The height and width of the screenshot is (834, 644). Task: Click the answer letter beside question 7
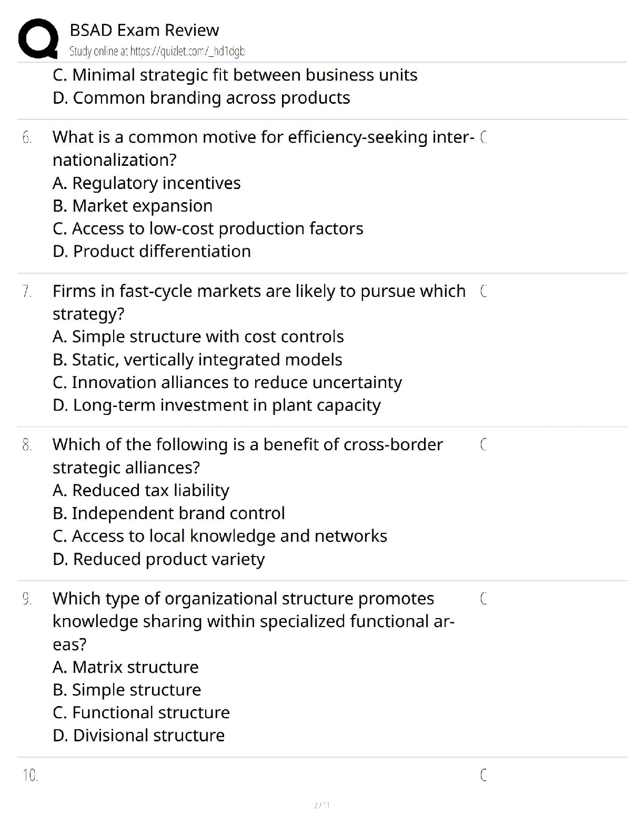(x=484, y=291)
